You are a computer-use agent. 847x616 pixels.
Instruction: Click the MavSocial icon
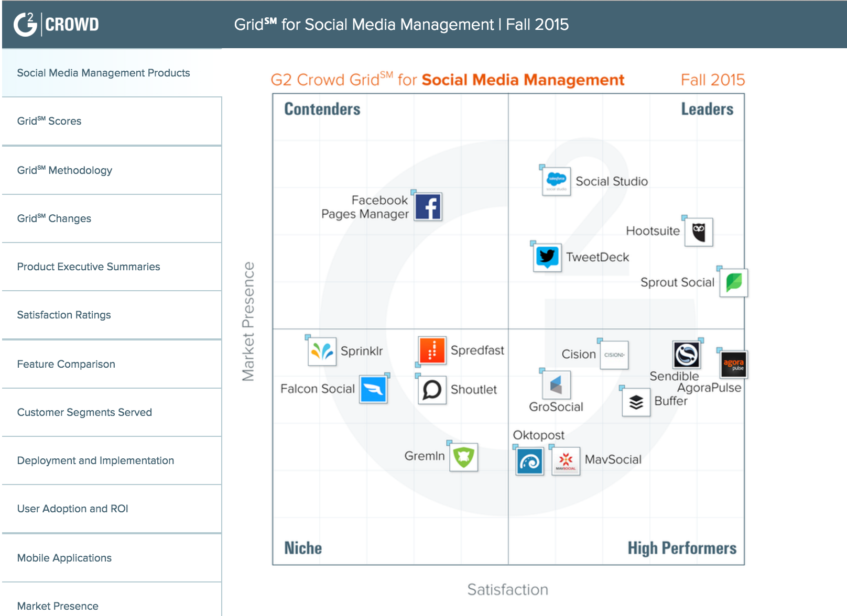pos(566,461)
